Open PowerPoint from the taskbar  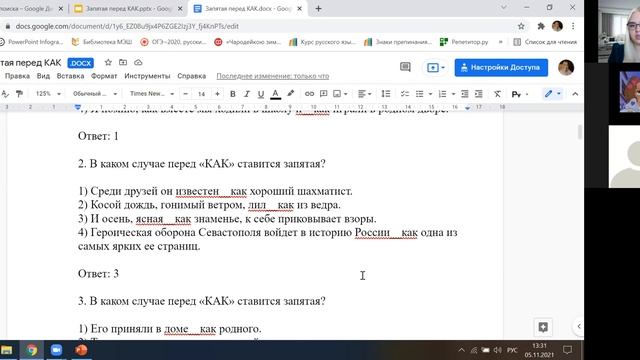[x=81, y=350]
